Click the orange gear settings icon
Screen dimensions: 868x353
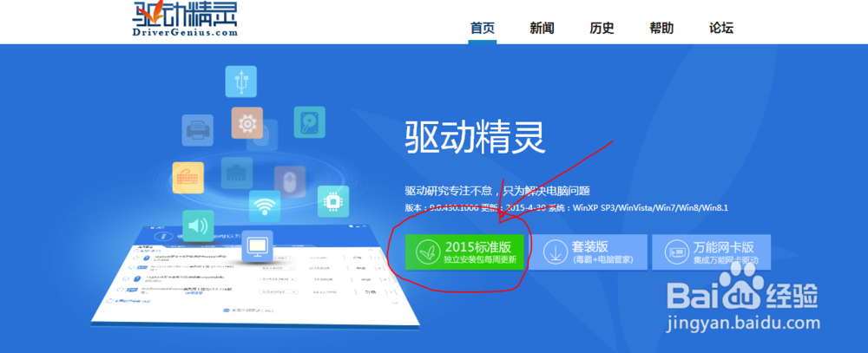point(247,122)
